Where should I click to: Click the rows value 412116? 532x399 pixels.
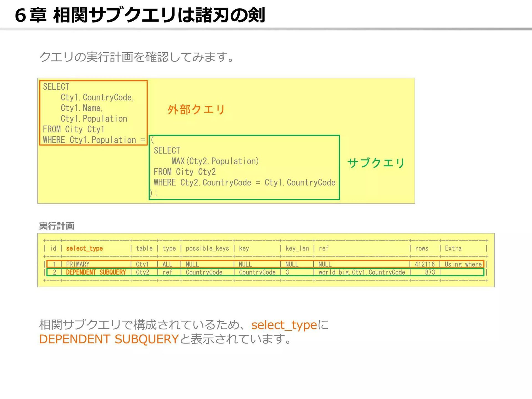pyautogui.click(x=424, y=264)
